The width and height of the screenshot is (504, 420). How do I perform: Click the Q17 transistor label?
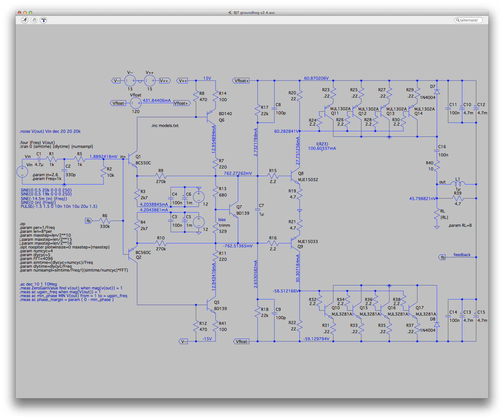click(x=420, y=308)
